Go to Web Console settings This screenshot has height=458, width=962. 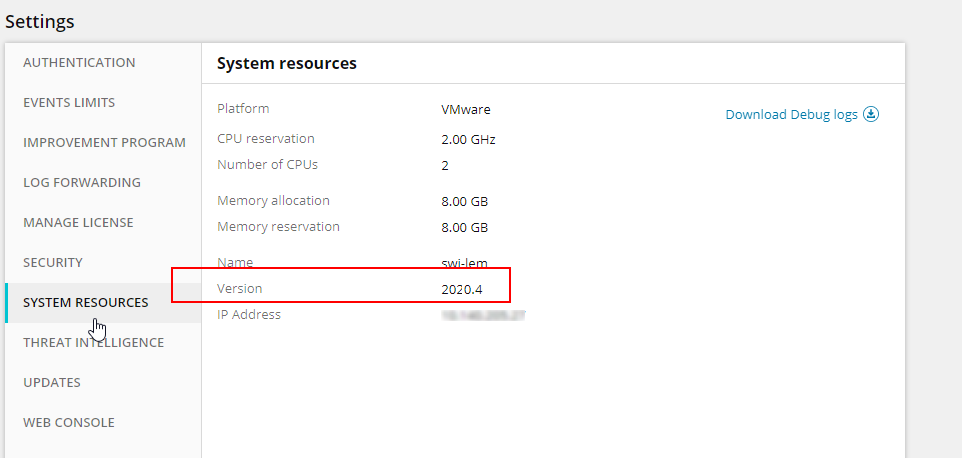pos(69,422)
